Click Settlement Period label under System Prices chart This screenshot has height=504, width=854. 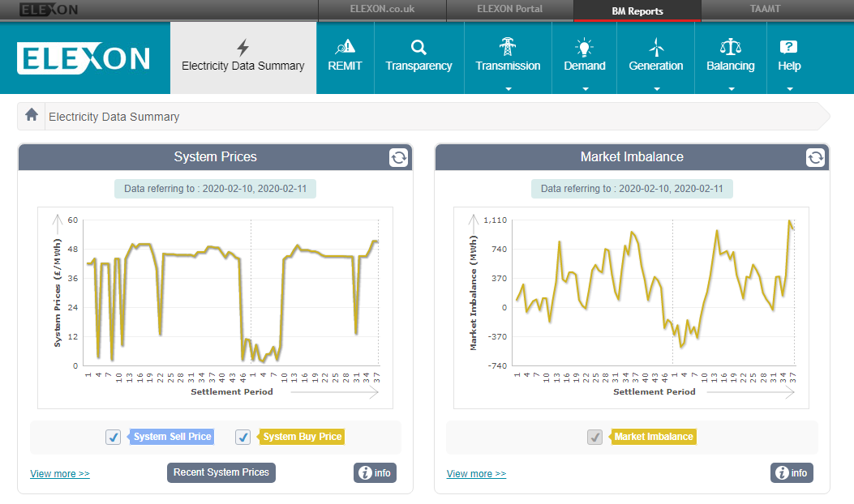[x=231, y=392]
